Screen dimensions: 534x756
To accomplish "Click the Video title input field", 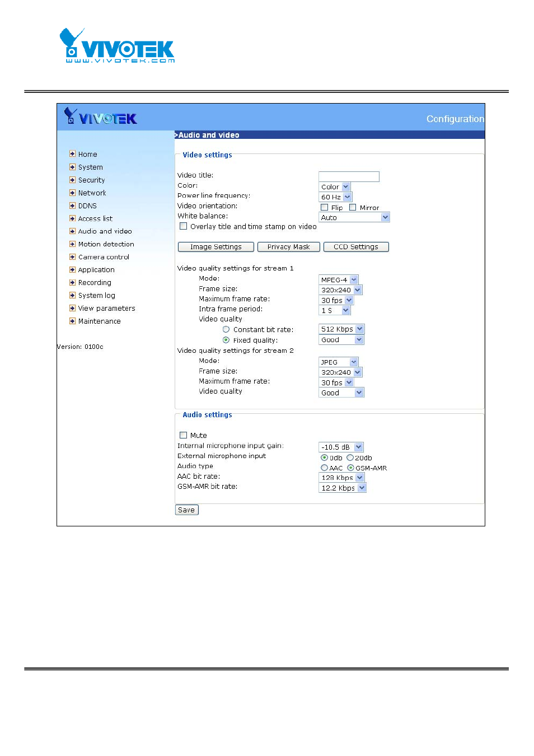I will pos(349,176).
